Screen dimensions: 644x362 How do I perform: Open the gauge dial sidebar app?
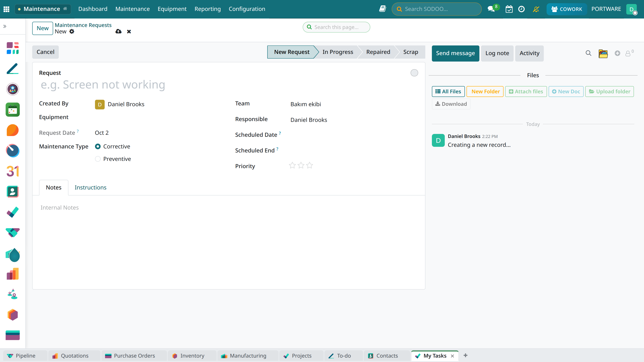point(13,151)
